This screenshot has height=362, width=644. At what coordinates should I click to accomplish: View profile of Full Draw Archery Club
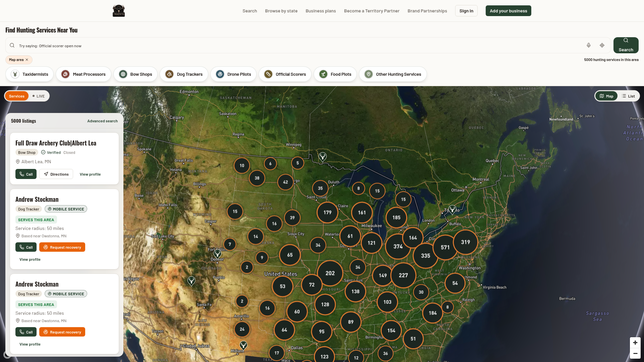coord(90,174)
